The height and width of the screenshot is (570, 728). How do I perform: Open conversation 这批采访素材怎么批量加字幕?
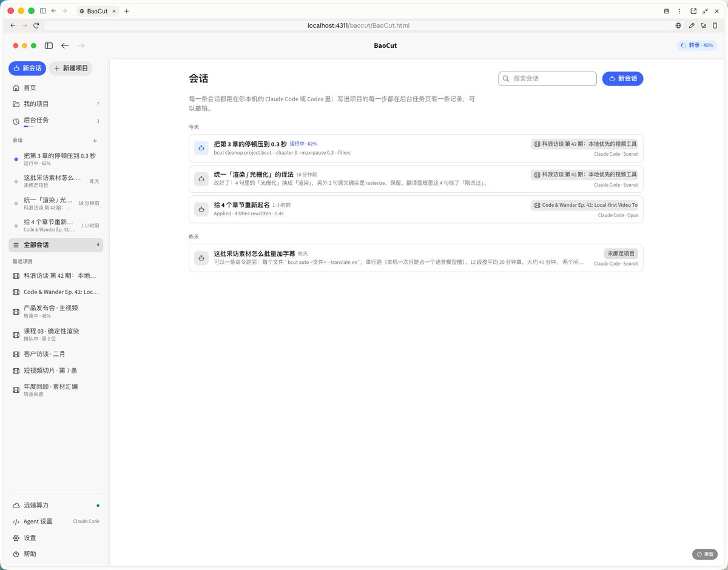coord(416,258)
